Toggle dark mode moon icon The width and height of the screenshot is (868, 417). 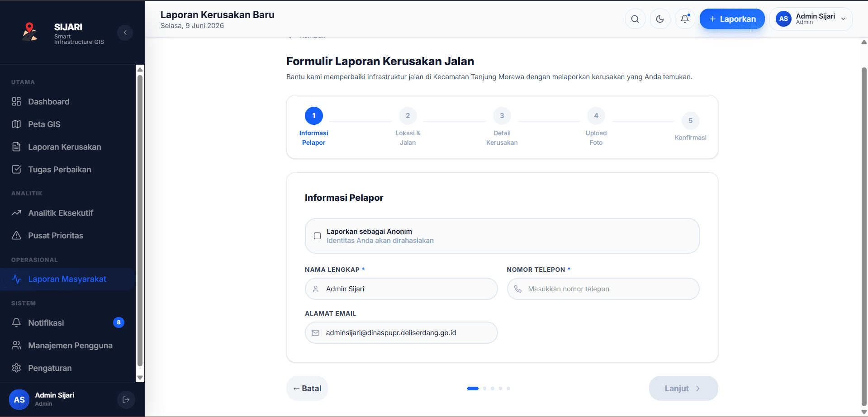click(x=660, y=19)
